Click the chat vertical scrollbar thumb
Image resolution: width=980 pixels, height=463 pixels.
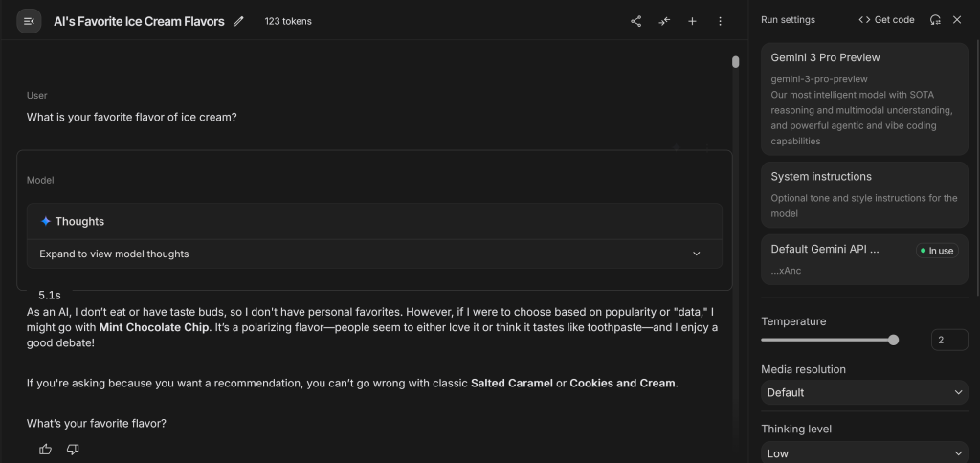(x=735, y=62)
